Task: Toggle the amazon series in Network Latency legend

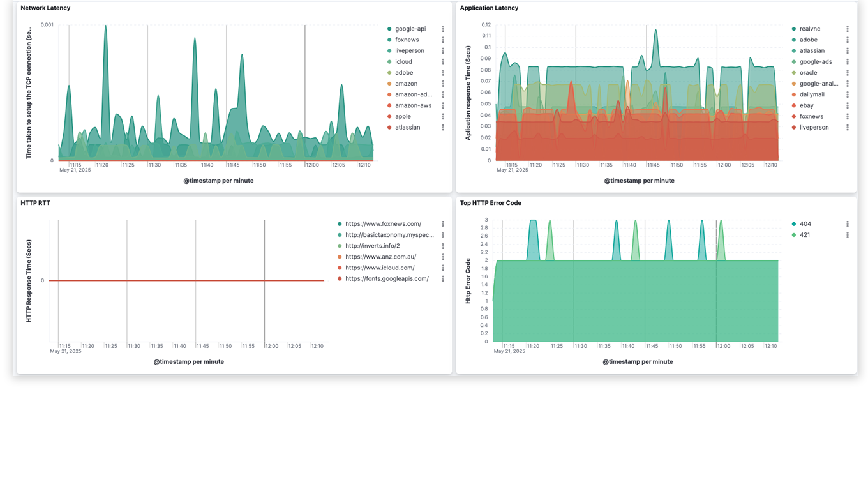Action: (406, 83)
